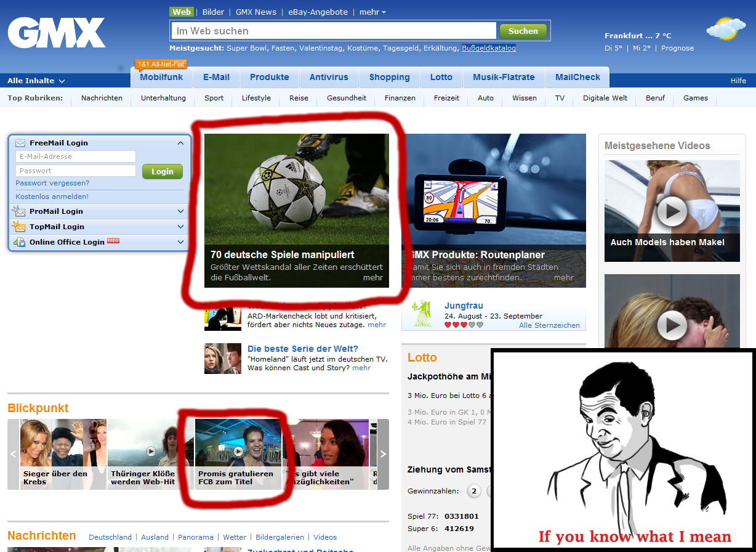
Task: Open the Nachrichten rubric
Action: pos(102,98)
